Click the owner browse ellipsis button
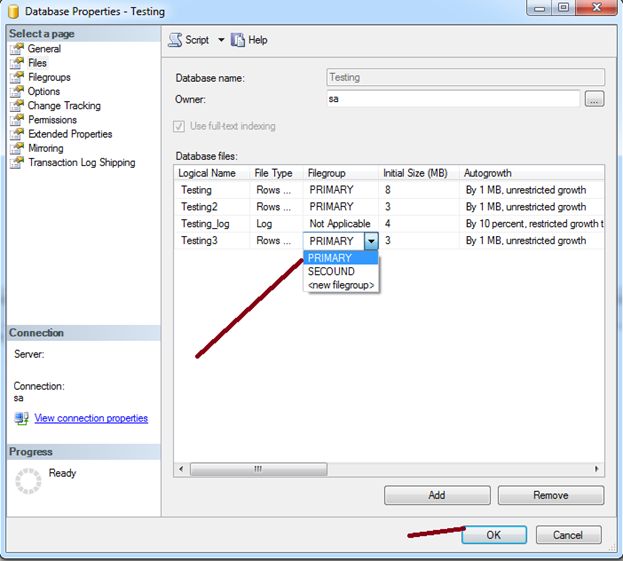 (594, 99)
